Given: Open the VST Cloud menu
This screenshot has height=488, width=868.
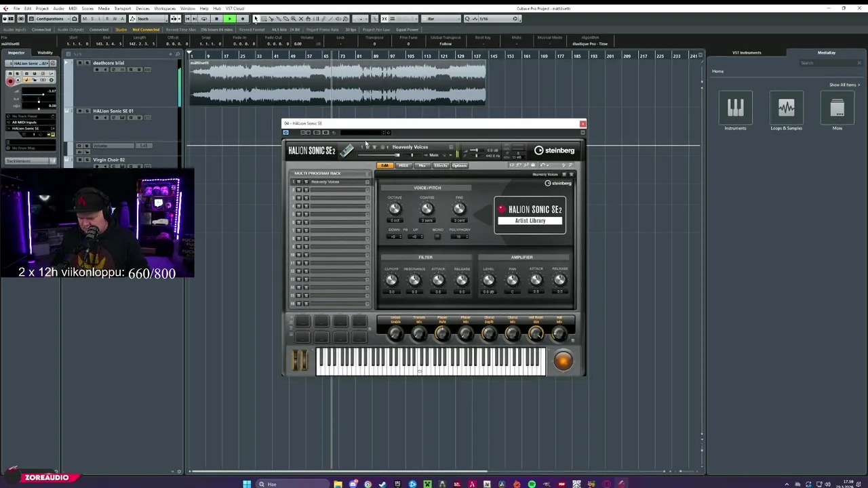Looking at the screenshot, I should click(235, 8).
